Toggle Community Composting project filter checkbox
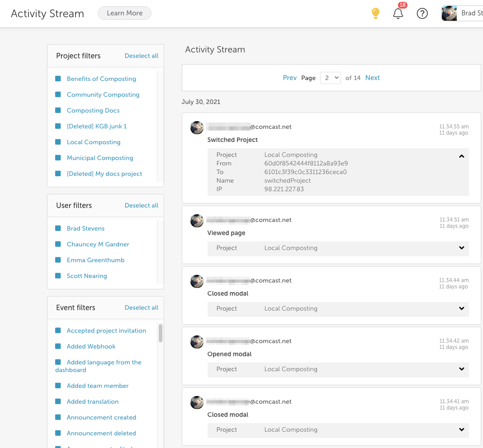Image resolution: width=483 pixels, height=448 pixels. click(58, 94)
